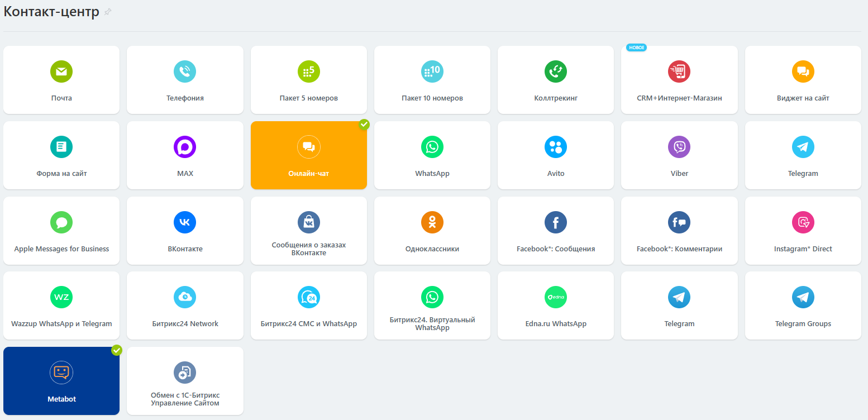Open the plain WhatsApp connector tile
The height and width of the screenshot is (420, 868).
[x=432, y=155]
